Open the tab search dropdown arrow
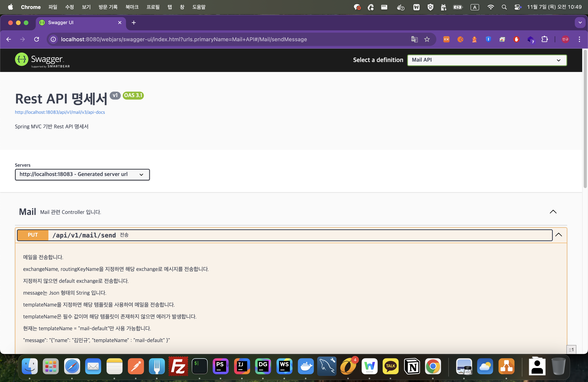 coord(580,23)
